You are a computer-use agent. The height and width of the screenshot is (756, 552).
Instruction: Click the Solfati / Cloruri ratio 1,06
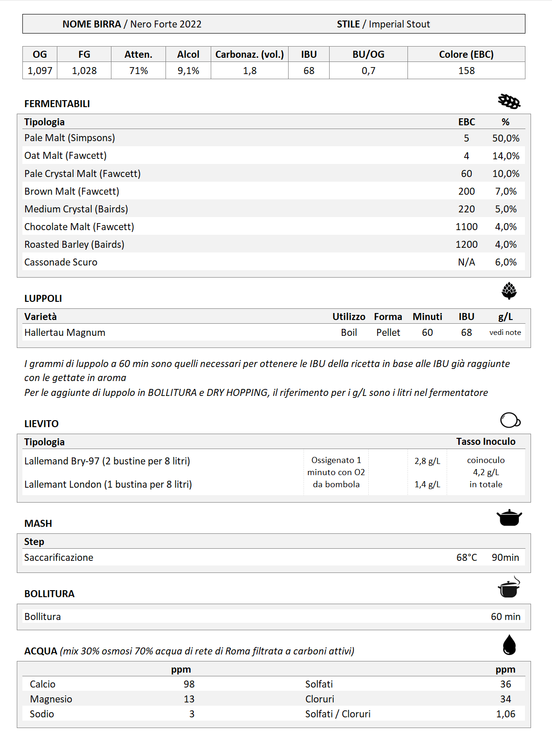(505, 714)
